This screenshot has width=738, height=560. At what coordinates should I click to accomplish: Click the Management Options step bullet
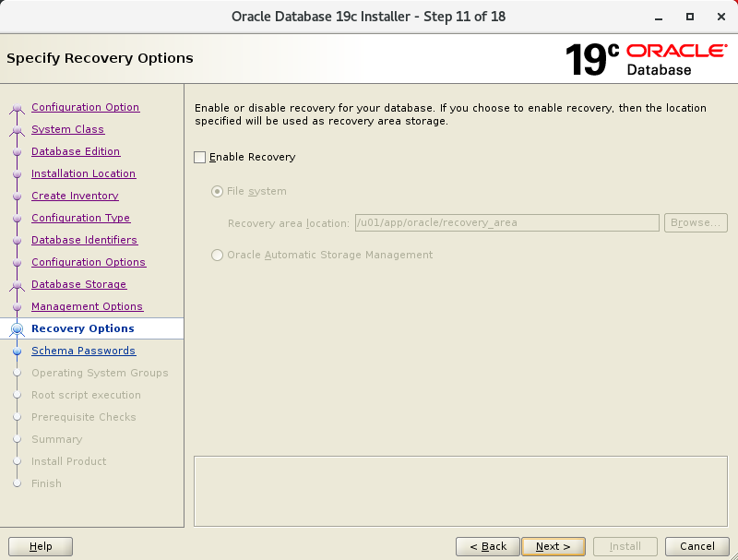click(x=17, y=307)
